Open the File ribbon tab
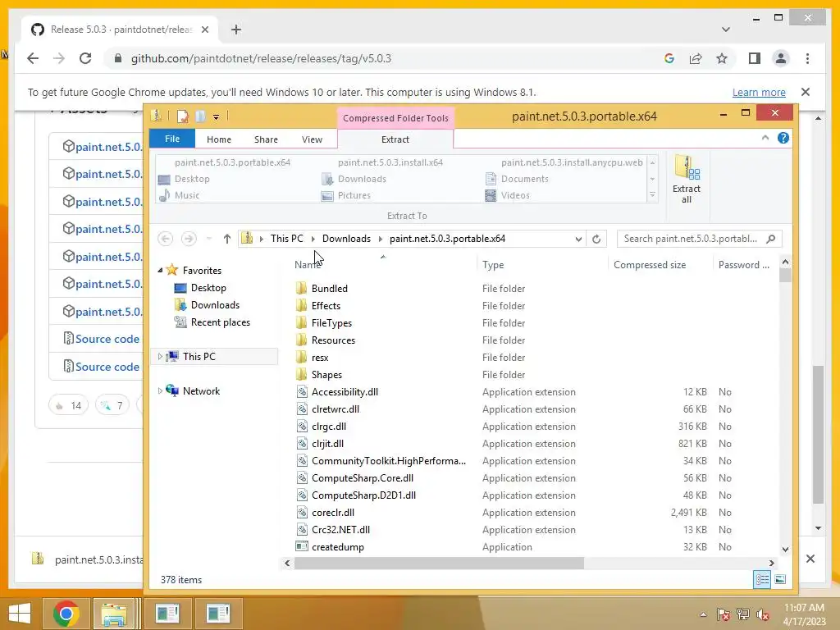This screenshot has width=840, height=630. click(172, 139)
